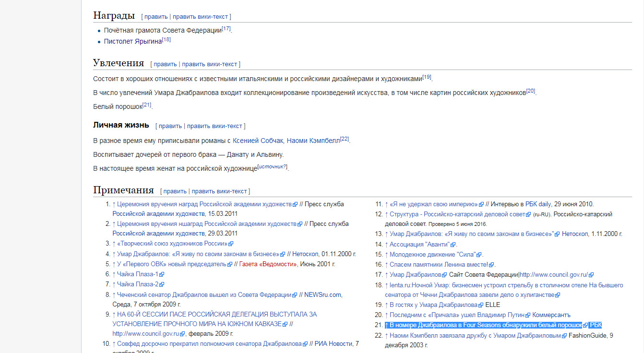Click external-link icon after Чайка Плаза-1
644x353 pixels.
point(162,274)
